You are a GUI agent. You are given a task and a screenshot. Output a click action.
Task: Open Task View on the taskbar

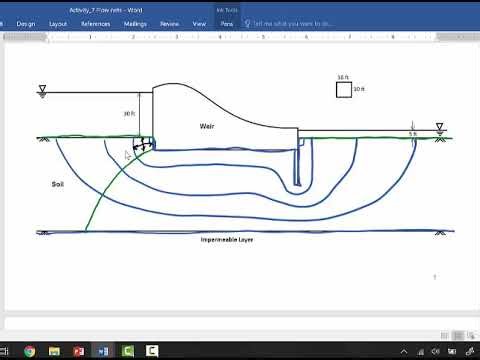point(4,351)
